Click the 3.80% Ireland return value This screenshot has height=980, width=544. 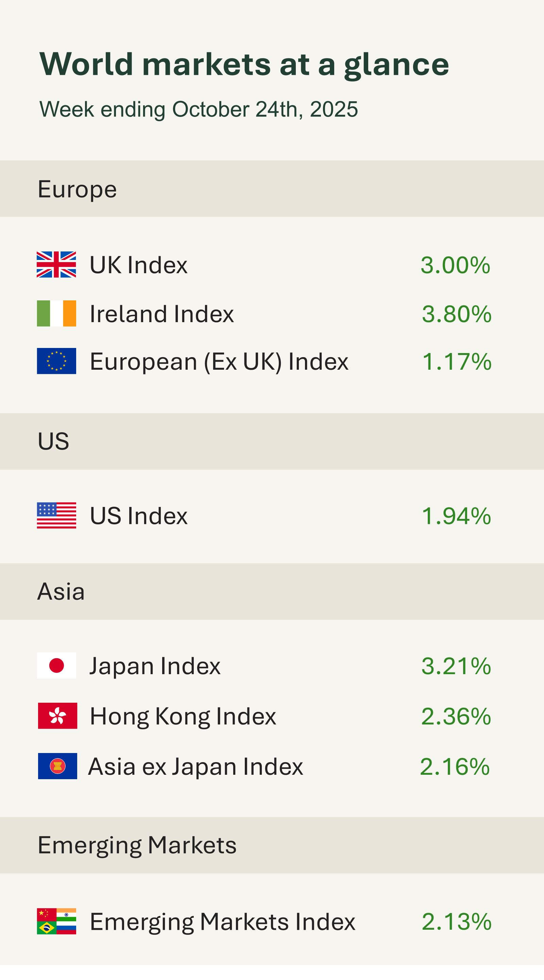[456, 314]
